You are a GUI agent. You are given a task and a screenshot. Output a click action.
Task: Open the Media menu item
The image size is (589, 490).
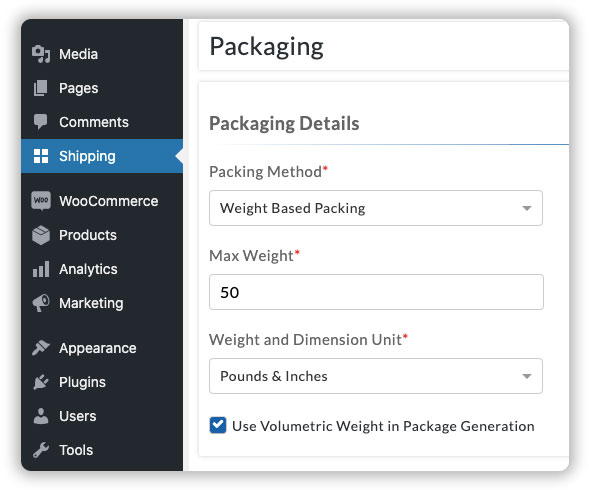79,54
